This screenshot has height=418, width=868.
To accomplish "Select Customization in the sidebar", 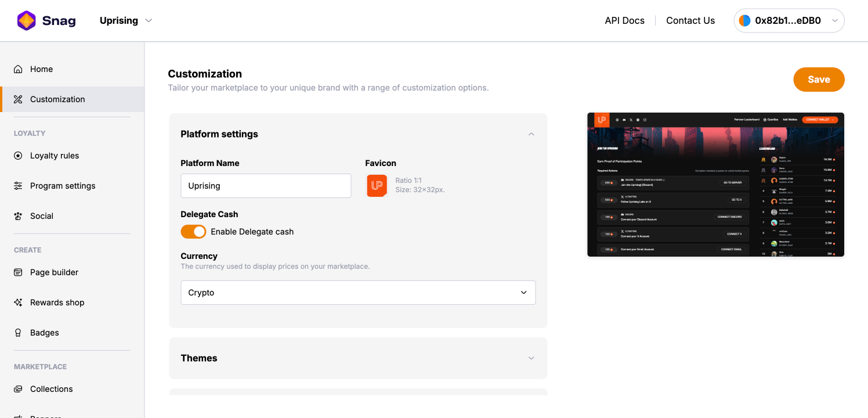I will 72,99.
